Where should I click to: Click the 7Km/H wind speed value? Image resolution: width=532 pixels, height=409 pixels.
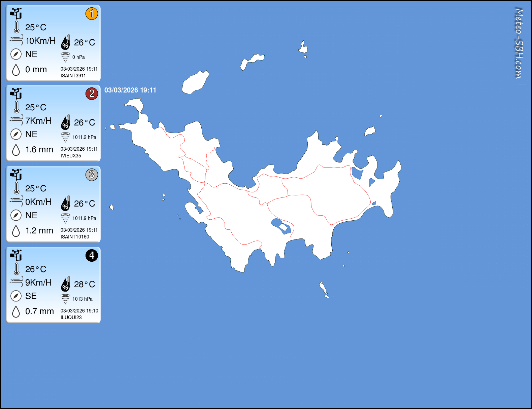click(x=38, y=121)
